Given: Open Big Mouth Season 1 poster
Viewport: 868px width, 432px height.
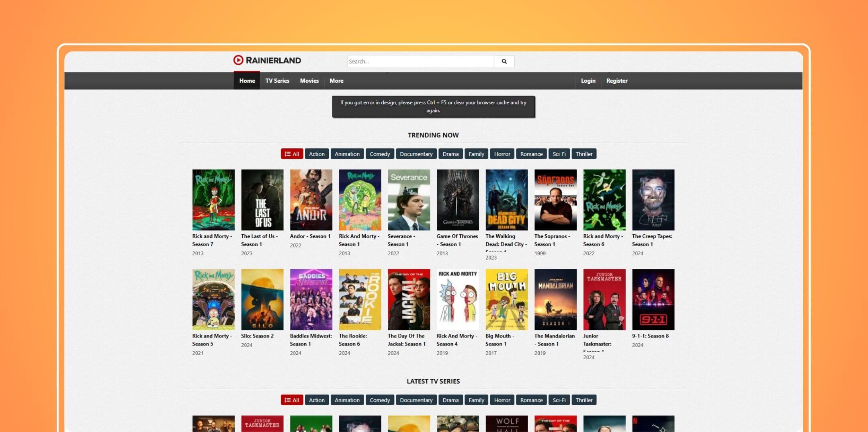Looking at the screenshot, I should click(507, 299).
